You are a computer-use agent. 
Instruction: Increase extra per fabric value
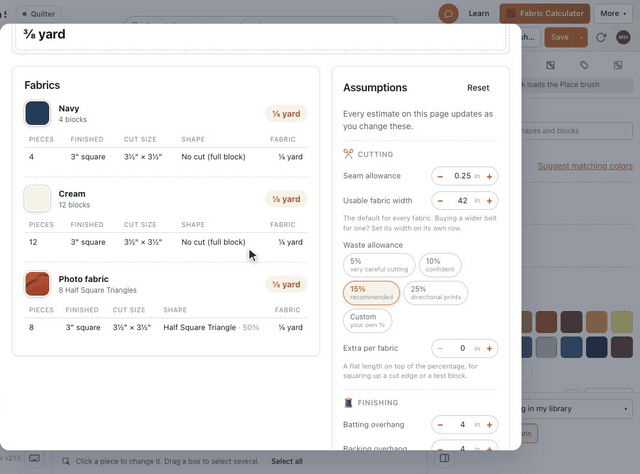coord(489,349)
